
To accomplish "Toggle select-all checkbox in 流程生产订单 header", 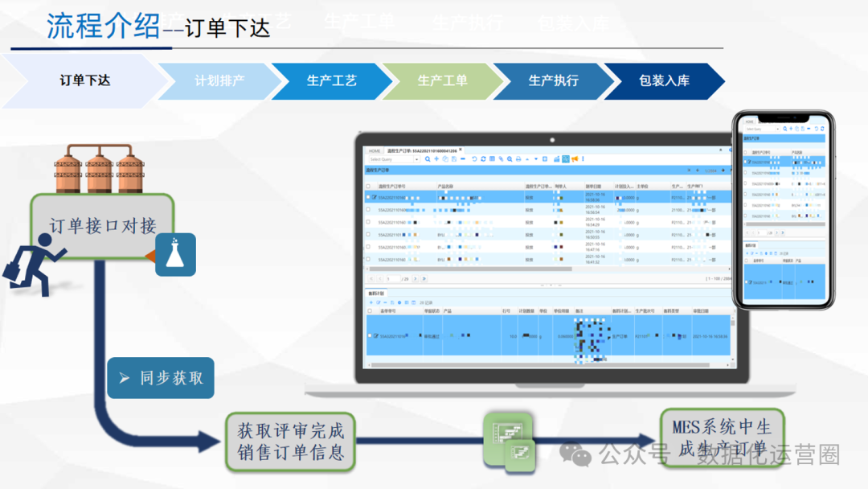I will [368, 186].
